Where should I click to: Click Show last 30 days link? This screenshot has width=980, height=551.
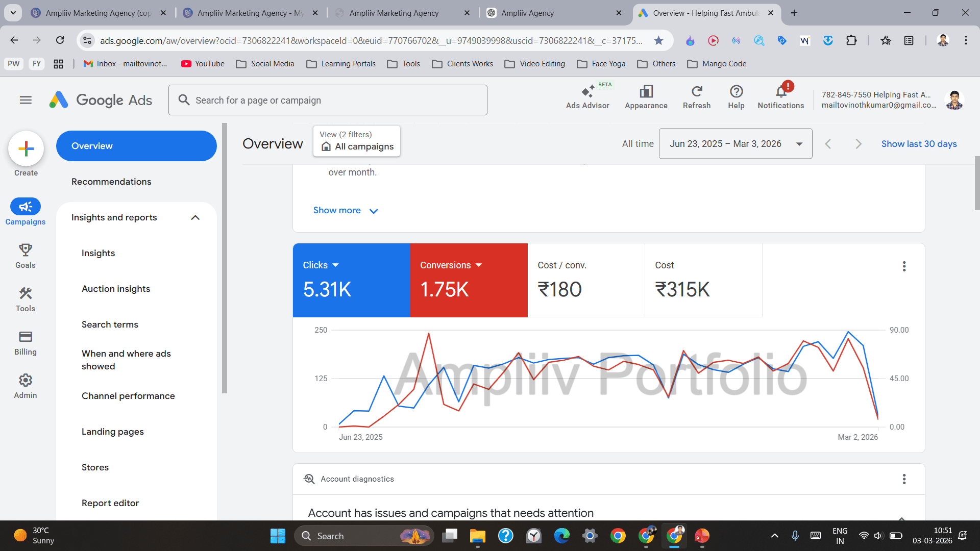click(919, 144)
